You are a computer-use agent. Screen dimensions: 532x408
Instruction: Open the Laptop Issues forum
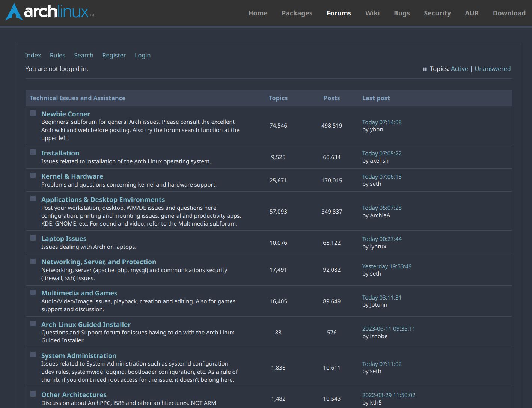tap(64, 239)
